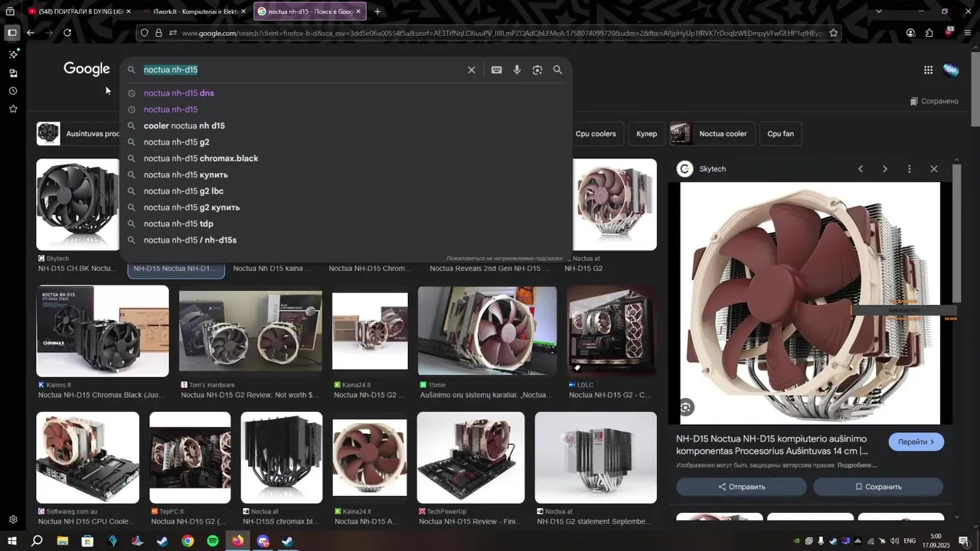This screenshot has width=980, height=551.
Task: Open the Подробнее copyright link
Action: [857, 465]
